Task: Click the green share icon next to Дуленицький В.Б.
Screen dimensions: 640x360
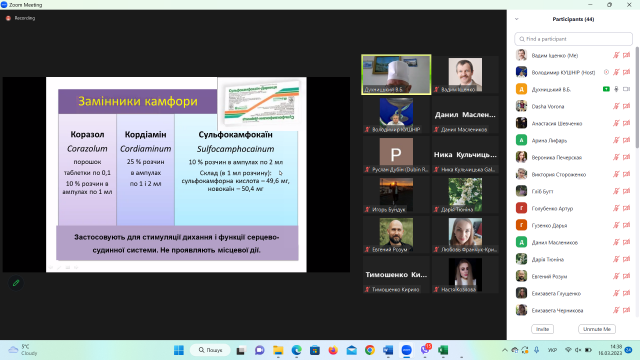Action: point(606,89)
